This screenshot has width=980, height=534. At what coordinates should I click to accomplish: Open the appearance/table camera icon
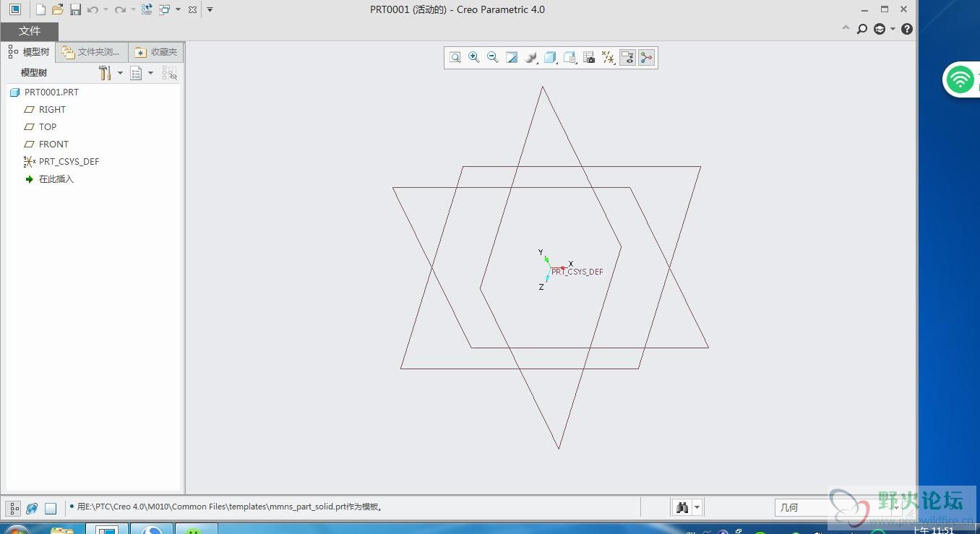tap(589, 58)
